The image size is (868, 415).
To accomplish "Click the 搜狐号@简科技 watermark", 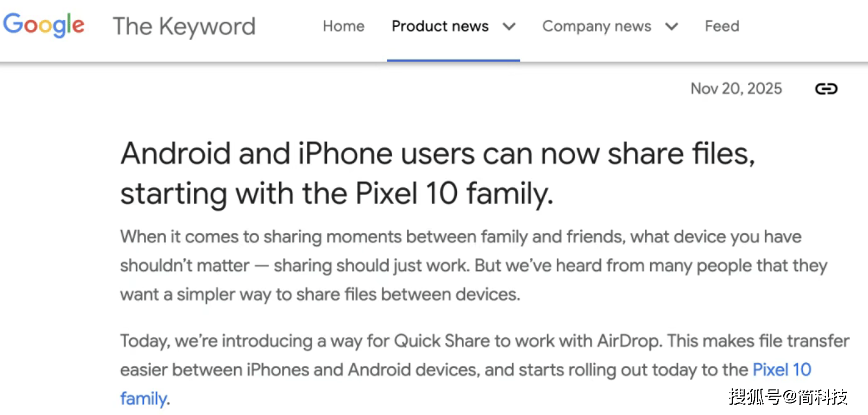I will click(788, 397).
